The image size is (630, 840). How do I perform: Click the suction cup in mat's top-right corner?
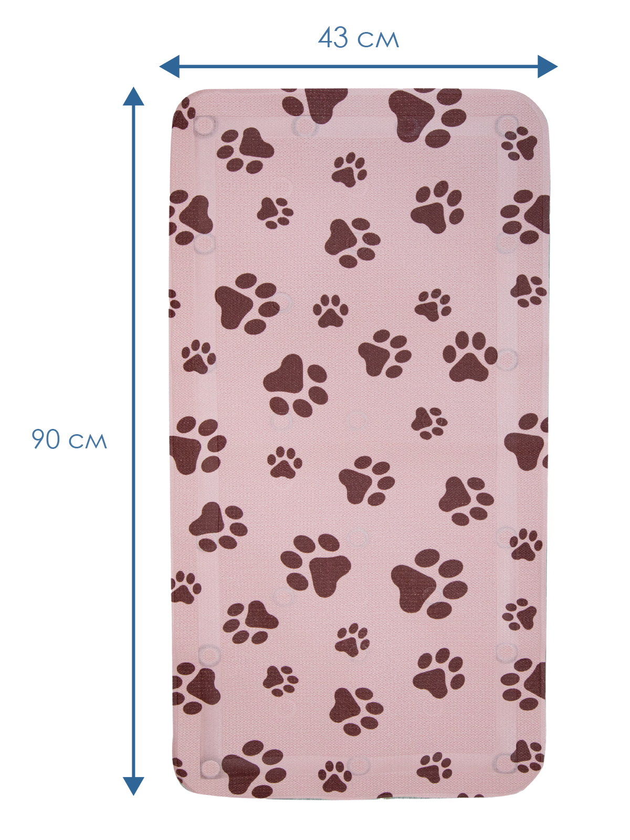[507, 124]
